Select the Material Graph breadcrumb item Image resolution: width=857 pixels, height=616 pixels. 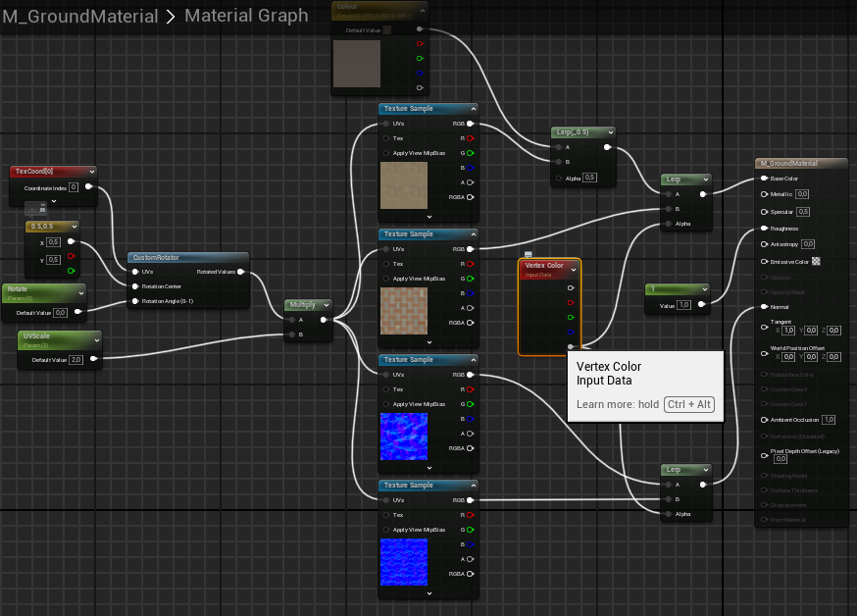246,16
